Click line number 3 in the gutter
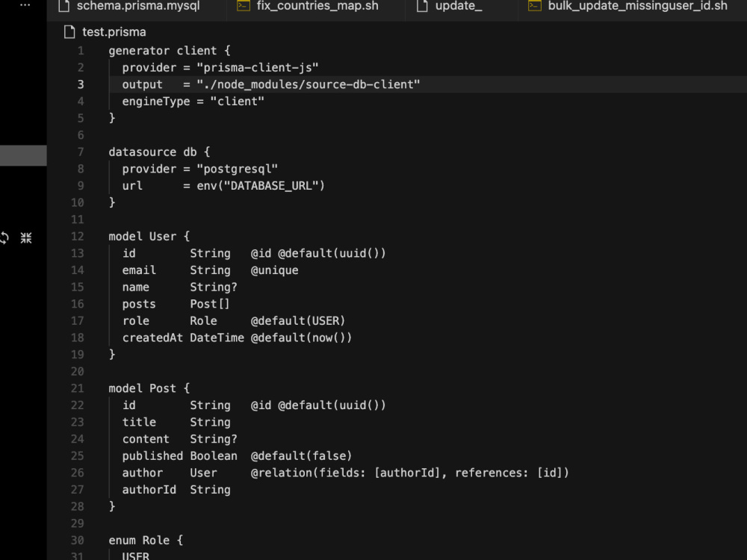Viewport: 747px width, 560px height. pyautogui.click(x=81, y=84)
